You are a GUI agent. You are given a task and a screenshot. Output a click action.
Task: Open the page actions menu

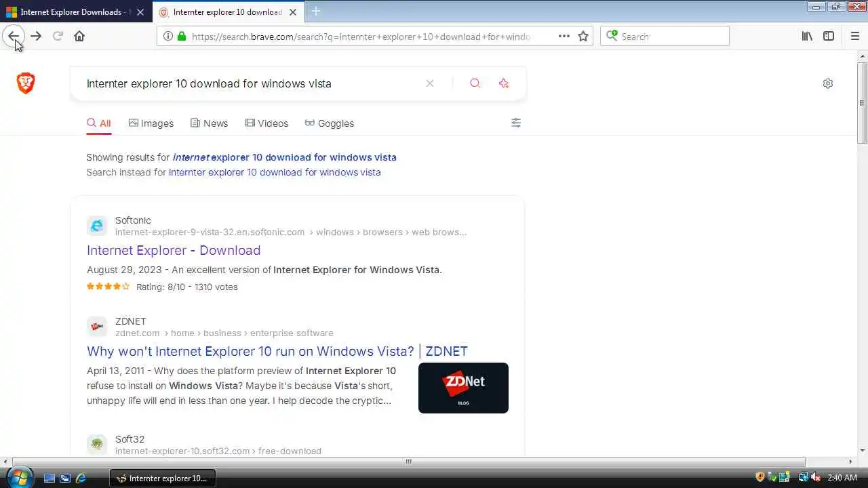564,37
